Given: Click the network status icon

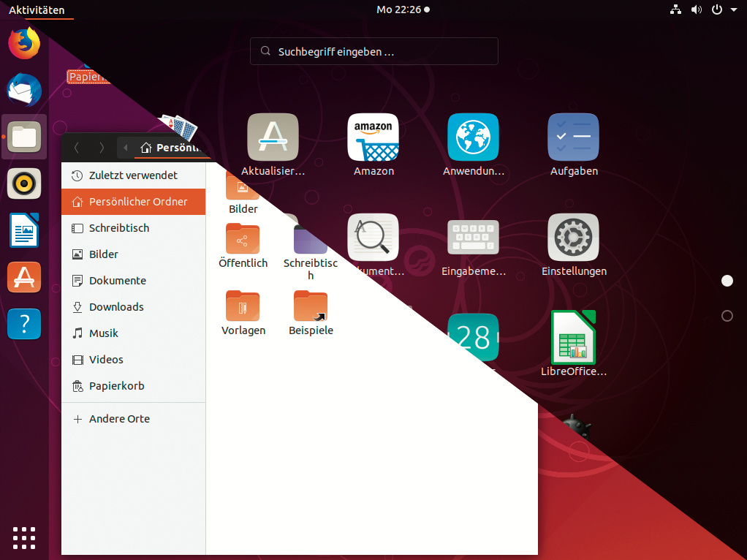Looking at the screenshot, I should point(675,10).
